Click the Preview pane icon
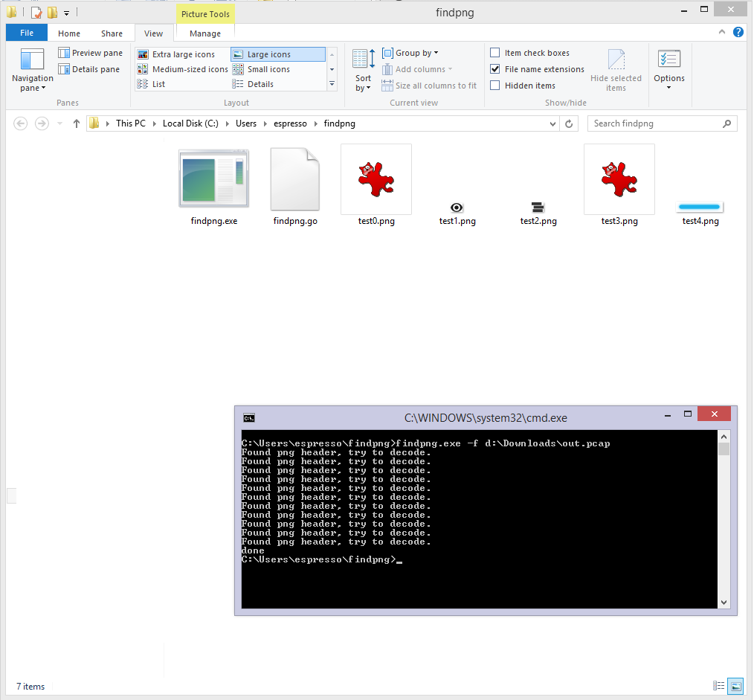 [x=64, y=53]
